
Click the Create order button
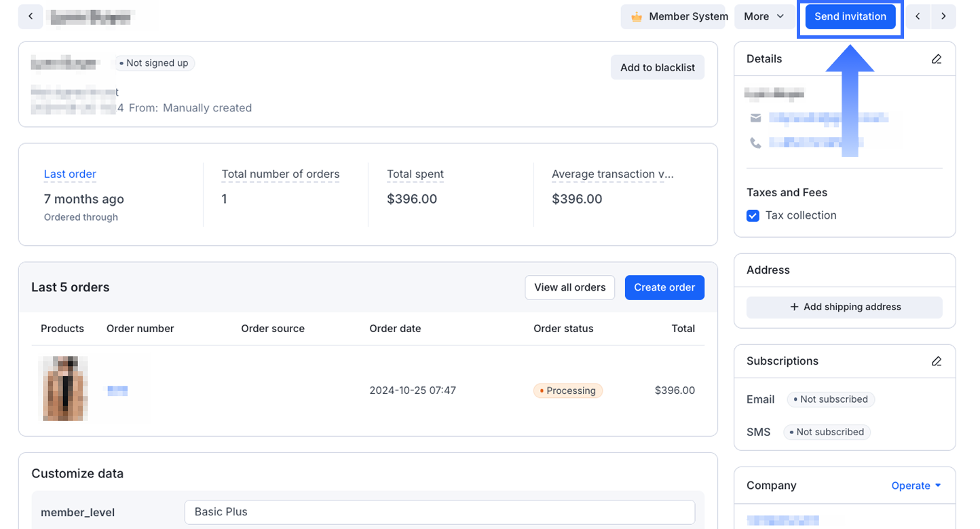tap(664, 287)
